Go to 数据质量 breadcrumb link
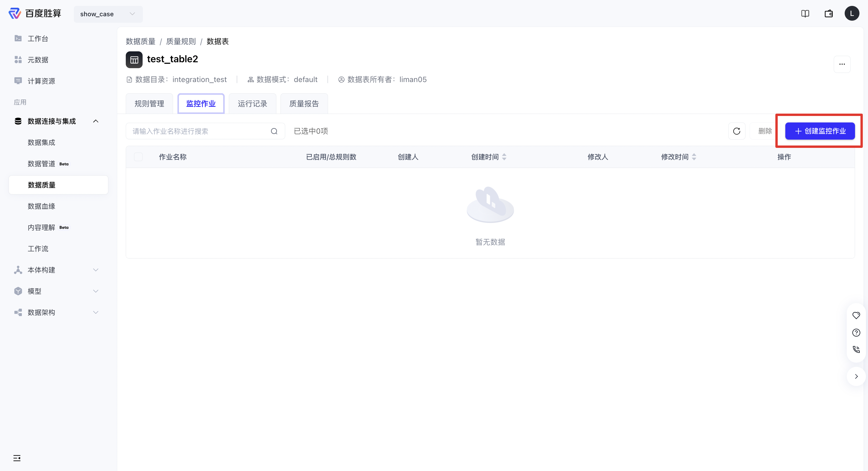This screenshot has height=471, width=868. point(141,41)
